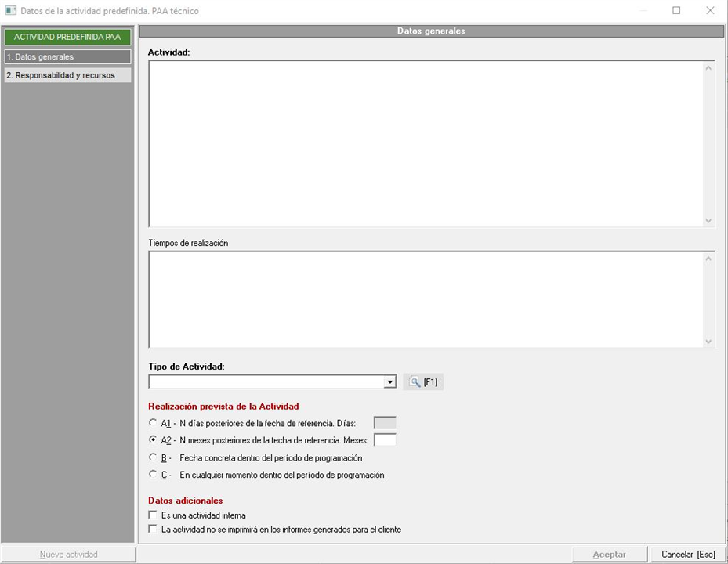Open the Tipo de Actividad dropdown arrow
Viewport: 728px width, 564px height.
[390, 382]
